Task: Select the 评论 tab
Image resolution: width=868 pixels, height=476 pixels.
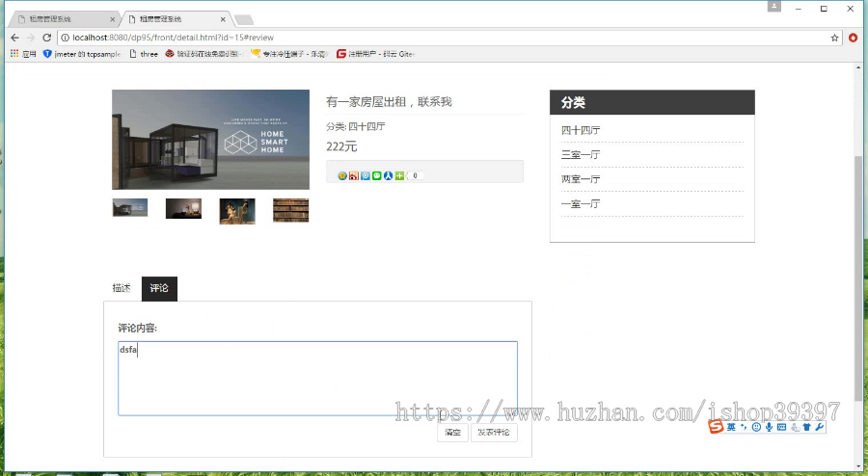Action: tap(159, 288)
